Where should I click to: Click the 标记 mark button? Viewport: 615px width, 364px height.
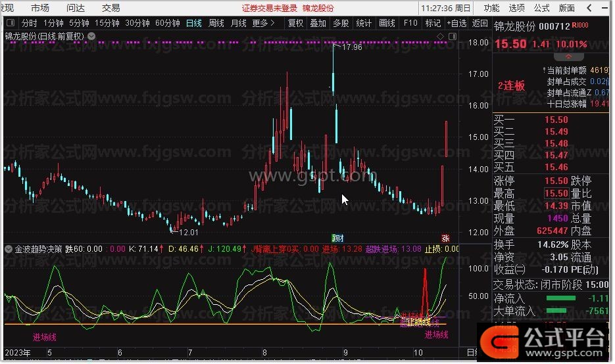click(x=433, y=23)
